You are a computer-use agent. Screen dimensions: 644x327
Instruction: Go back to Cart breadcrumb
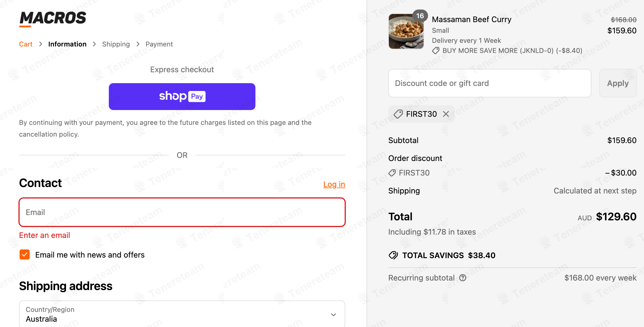[x=26, y=44]
